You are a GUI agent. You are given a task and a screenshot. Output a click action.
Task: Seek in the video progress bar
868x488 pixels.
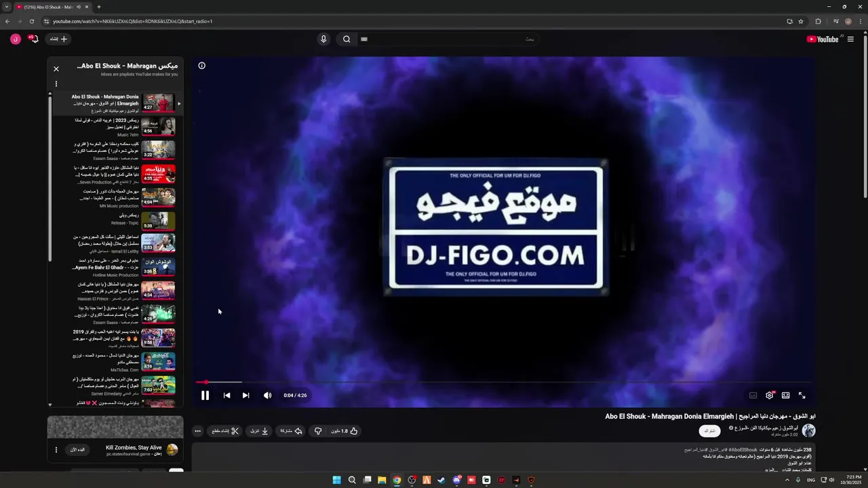[x=502, y=382]
